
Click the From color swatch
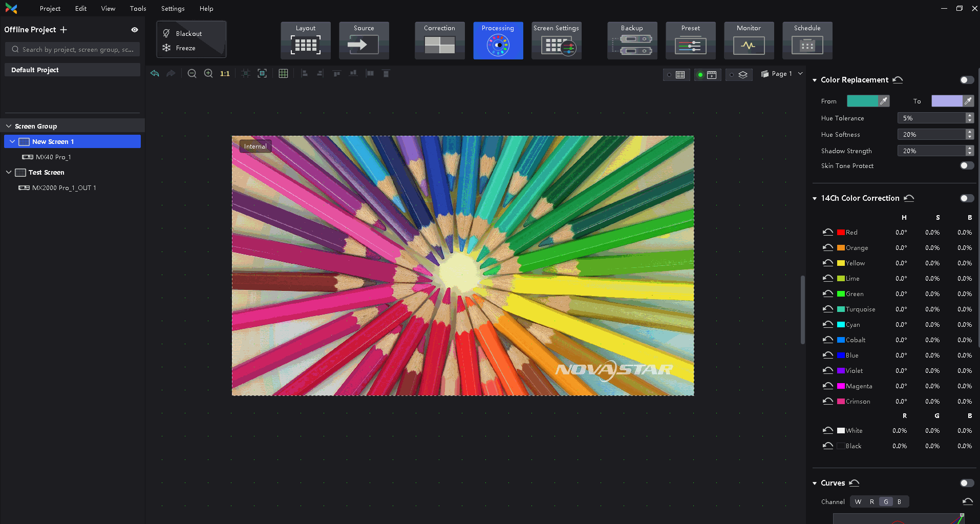[863, 101]
